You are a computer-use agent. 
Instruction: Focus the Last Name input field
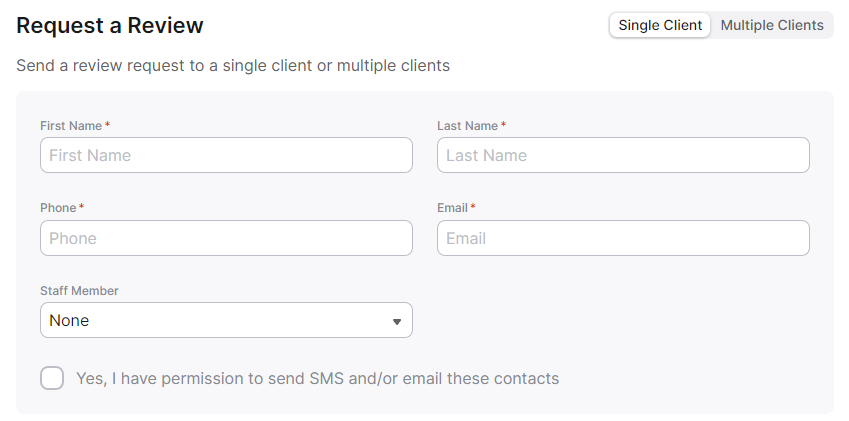(x=623, y=155)
